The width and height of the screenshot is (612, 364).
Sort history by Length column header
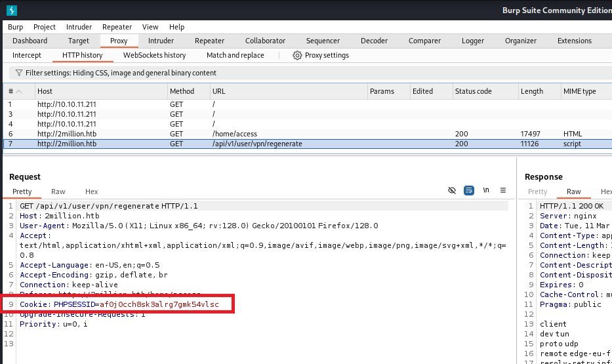(x=531, y=91)
